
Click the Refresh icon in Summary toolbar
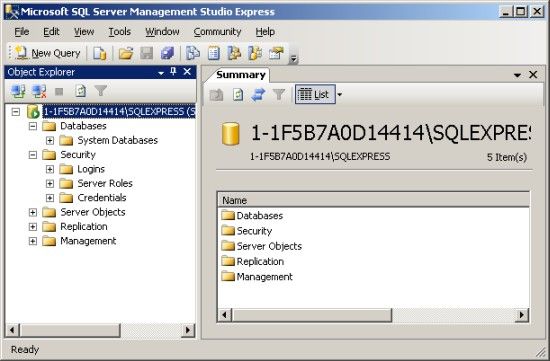[238, 94]
